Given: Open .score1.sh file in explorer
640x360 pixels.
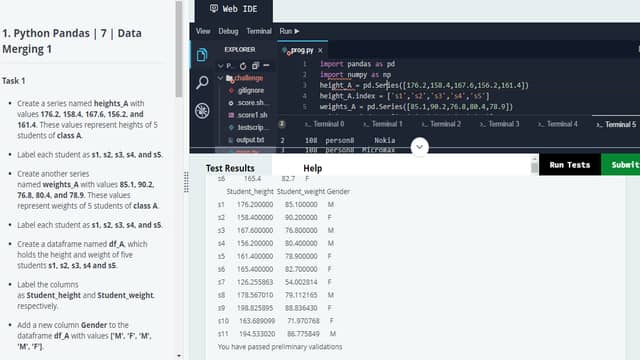Looking at the screenshot, I should pos(252,115).
